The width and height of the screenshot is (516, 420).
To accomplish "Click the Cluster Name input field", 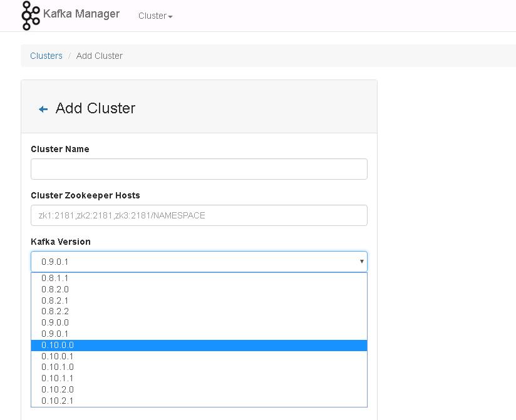I will [x=199, y=168].
